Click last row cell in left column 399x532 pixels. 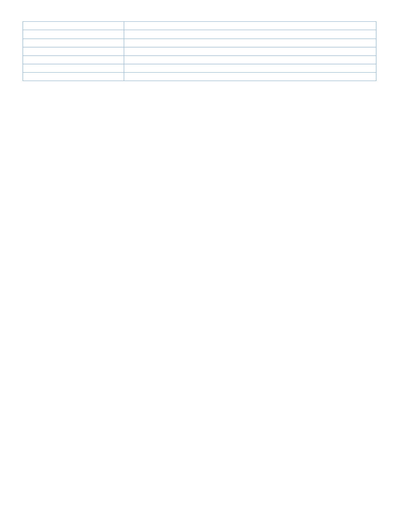pyautogui.click(x=73, y=76)
